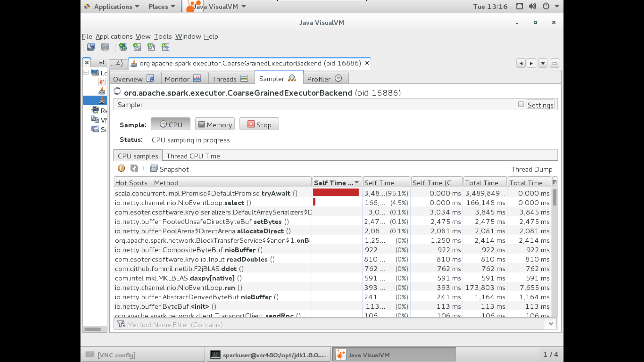Image resolution: width=644 pixels, height=362 pixels.
Task: Open the document tab list dropdown arrow
Action: click(x=543, y=63)
